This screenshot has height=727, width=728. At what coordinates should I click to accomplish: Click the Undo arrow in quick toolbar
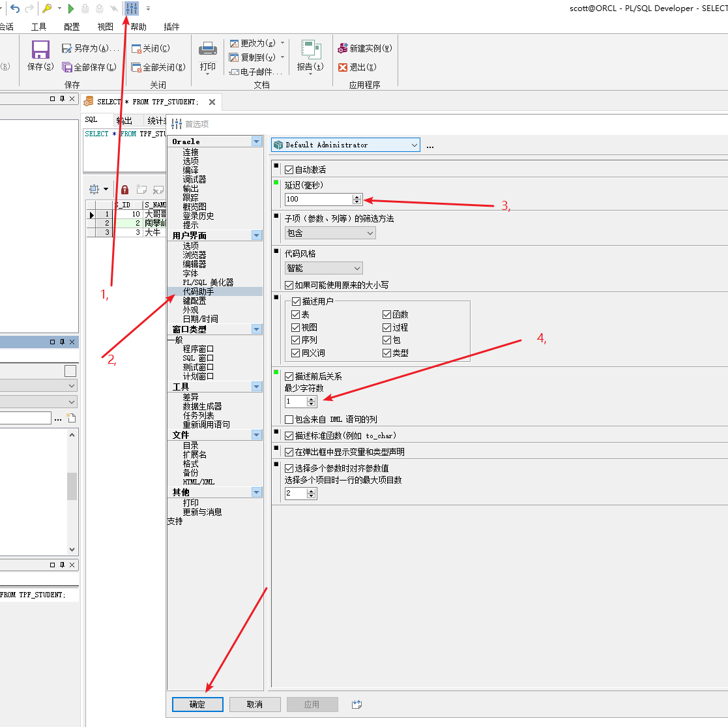pos(15,8)
